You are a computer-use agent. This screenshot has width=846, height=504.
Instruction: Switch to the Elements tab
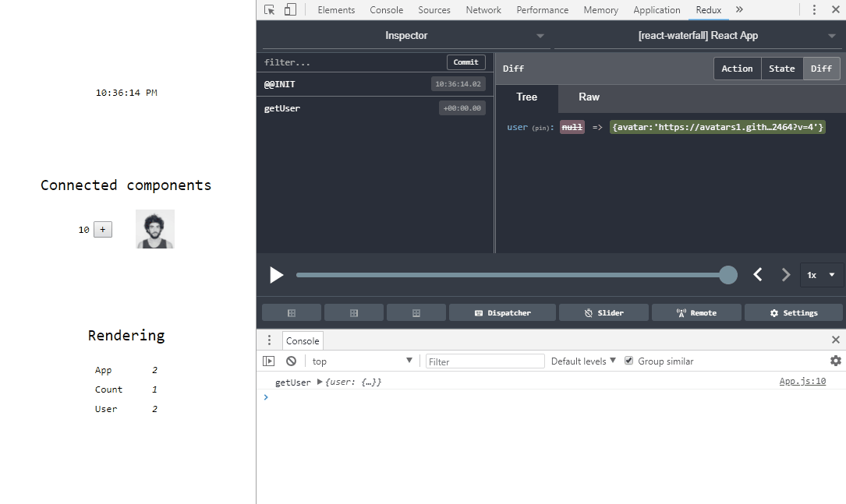point(336,9)
